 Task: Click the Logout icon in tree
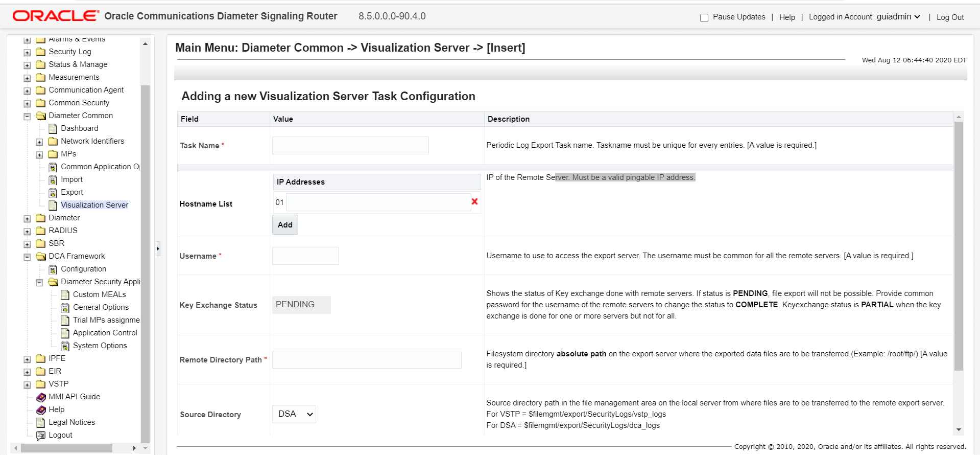tap(41, 435)
